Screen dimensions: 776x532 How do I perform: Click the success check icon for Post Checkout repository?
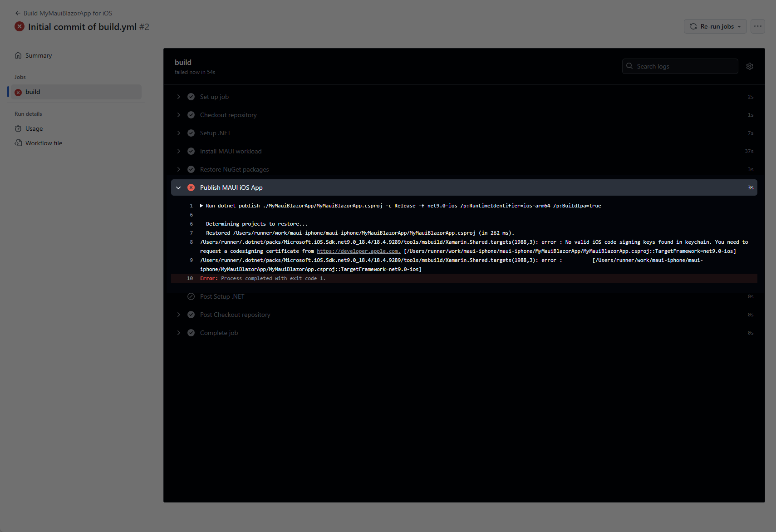click(191, 315)
